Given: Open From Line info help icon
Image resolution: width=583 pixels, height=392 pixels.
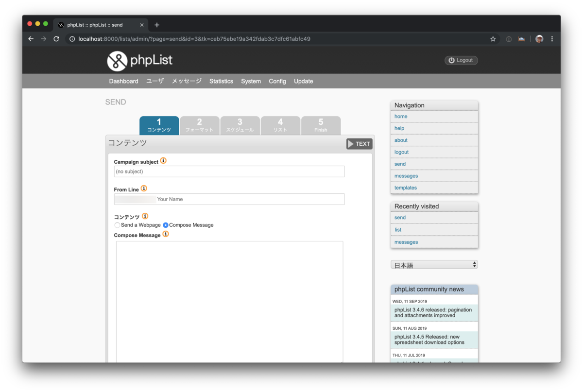Looking at the screenshot, I should click(x=144, y=188).
